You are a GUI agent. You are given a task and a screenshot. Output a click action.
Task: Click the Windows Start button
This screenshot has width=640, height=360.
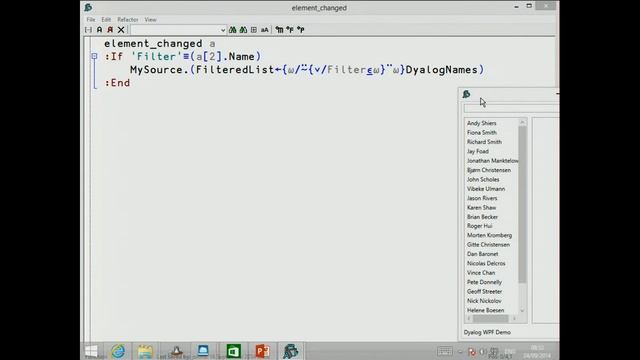pyautogui.click(x=91, y=351)
